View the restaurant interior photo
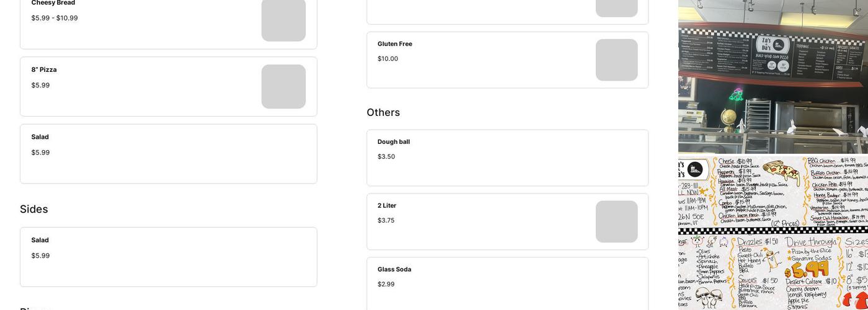868x310 pixels. (x=773, y=76)
